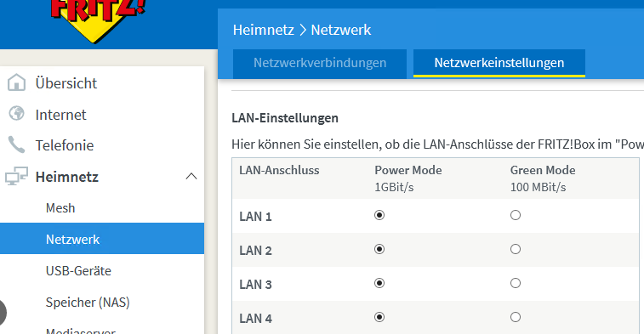Click the Heimnetz computers icon
Image resolution: width=644 pixels, height=334 pixels.
[x=16, y=177]
